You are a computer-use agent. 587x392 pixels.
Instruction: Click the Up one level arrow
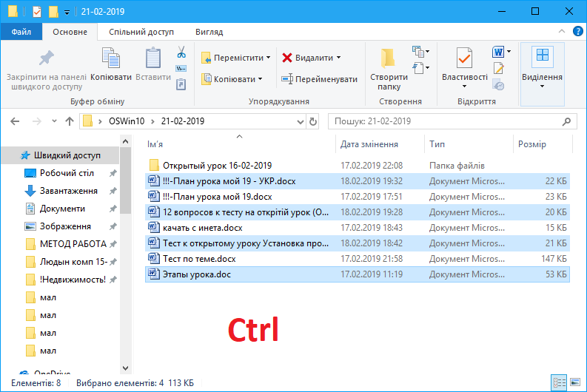[x=70, y=121]
